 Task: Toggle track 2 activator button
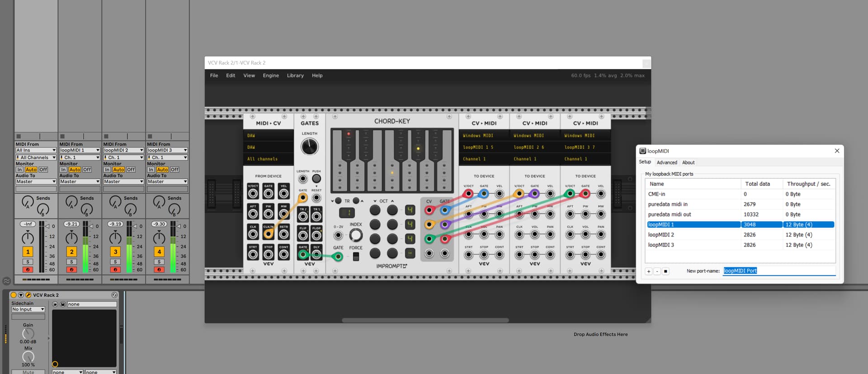(71, 252)
